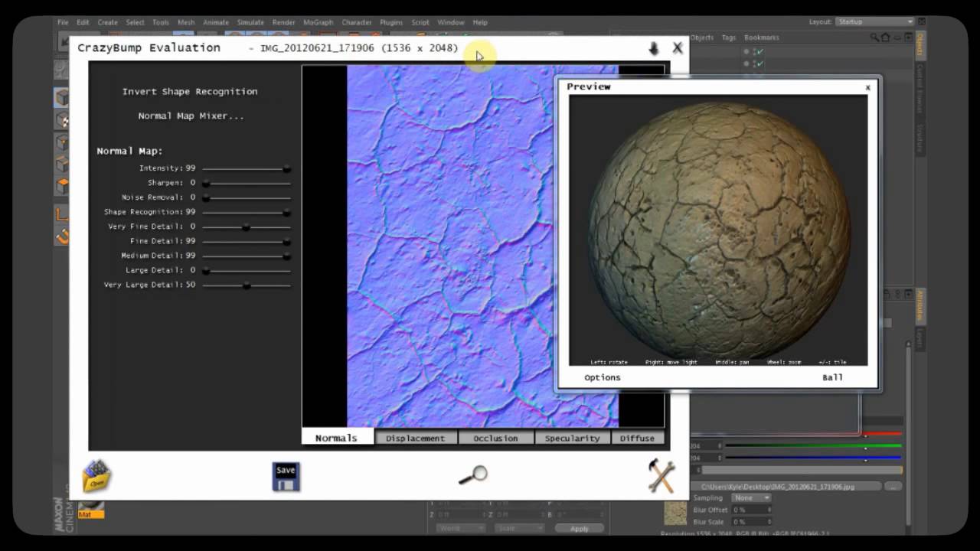Click Invert Shape Recognition
Image resolution: width=980 pixels, height=551 pixels.
point(190,92)
